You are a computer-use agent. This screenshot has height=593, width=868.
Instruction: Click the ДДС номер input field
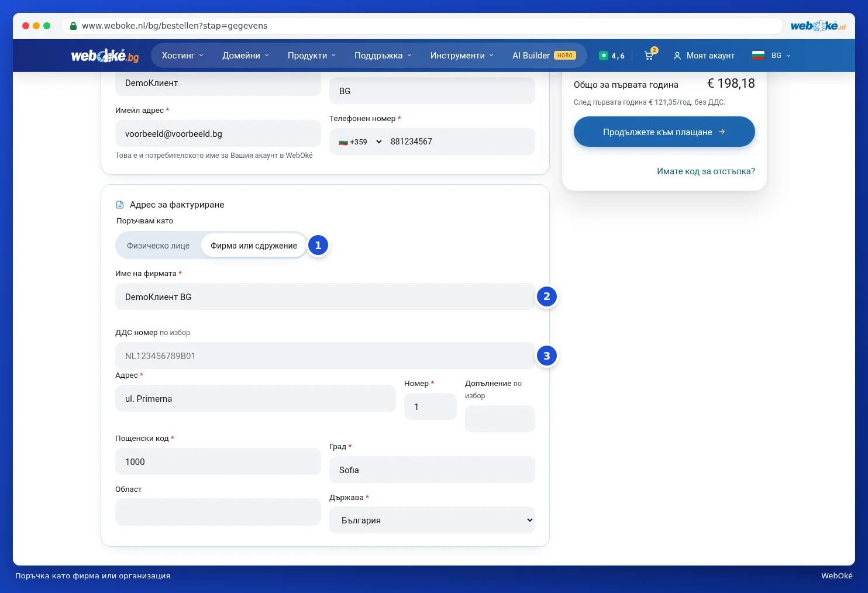(x=325, y=356)
